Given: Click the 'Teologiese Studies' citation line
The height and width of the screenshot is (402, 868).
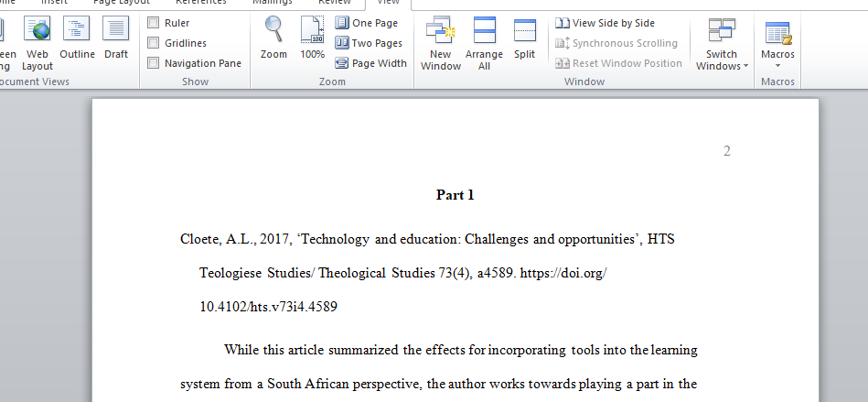Looking at the screenshot, I should pos(403,273).
